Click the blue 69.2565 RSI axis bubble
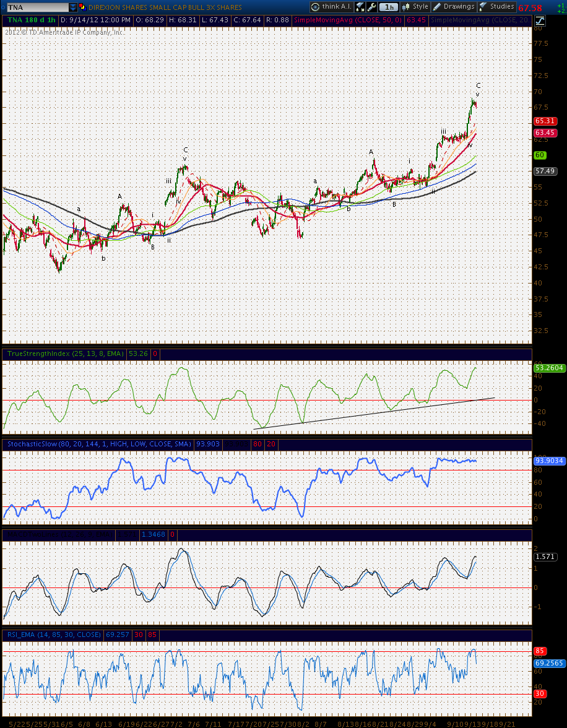567x728 pixels. [549, 664]
